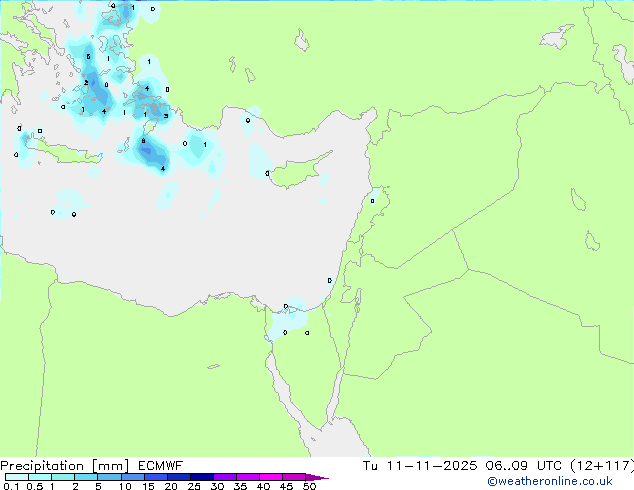Click the '50' legend value
634x490 pixels.
(x=310, y=486)
